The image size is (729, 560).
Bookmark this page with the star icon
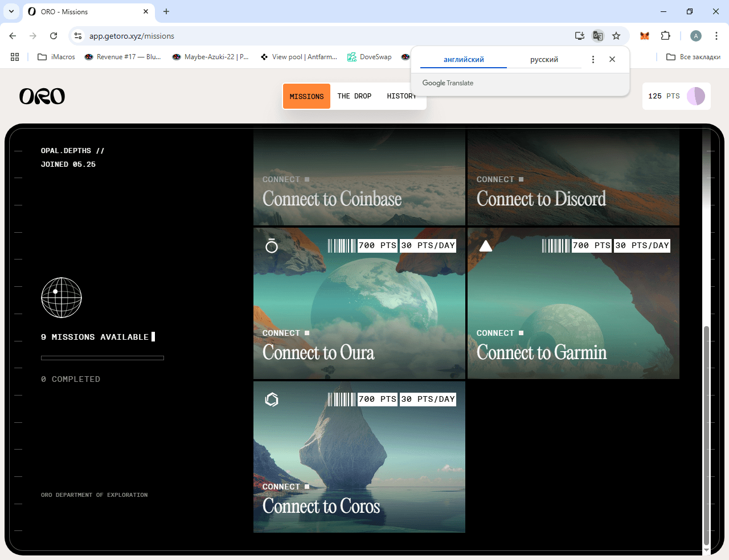(616, 36)
